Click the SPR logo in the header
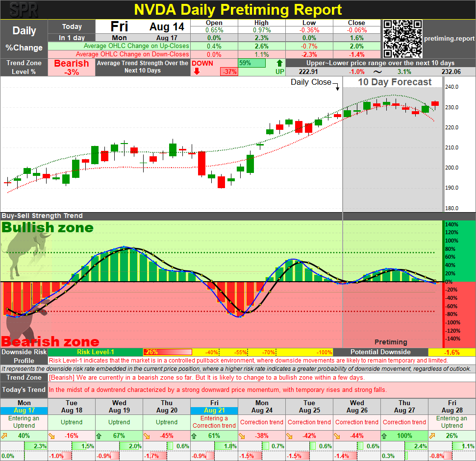Viewport: 476px width, 461px height. (24, 10)
